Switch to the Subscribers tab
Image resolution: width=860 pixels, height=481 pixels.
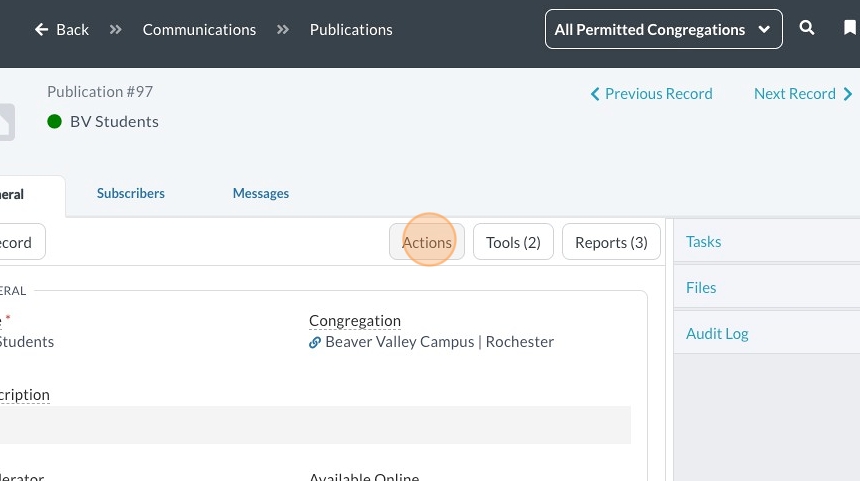[x=131, y=193]
